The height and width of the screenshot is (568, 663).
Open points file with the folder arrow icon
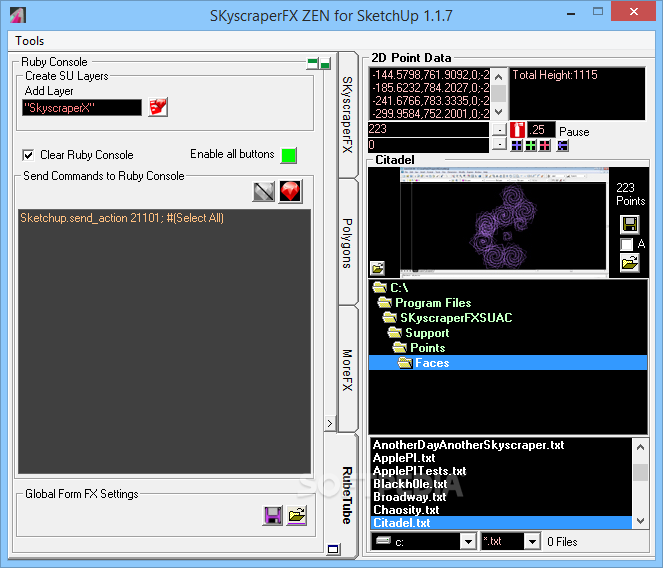pyautogui.click(x=630, y=263)
